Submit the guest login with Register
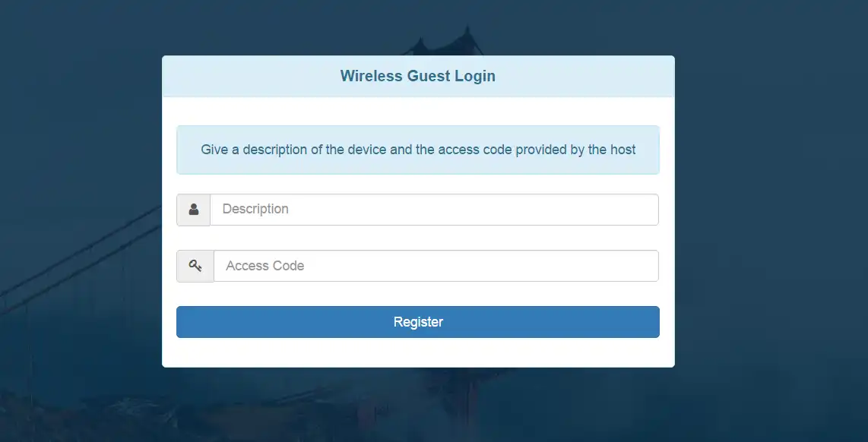868x442 pixels. (417, 322)
